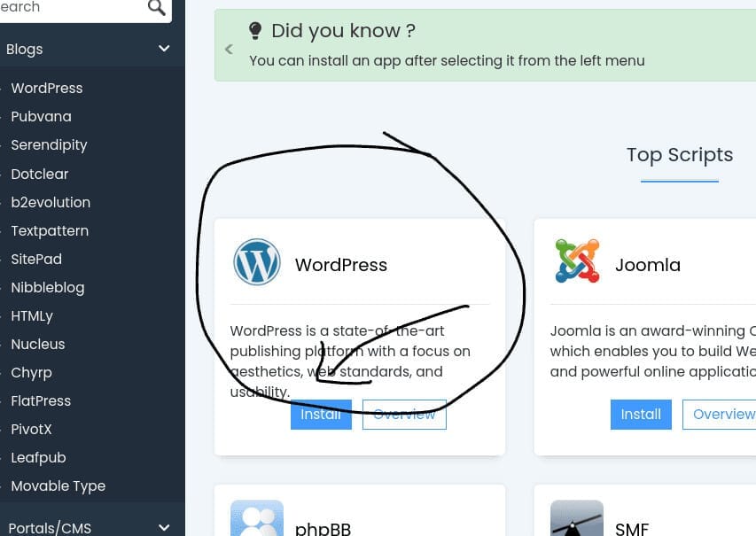Click the search magnifier icon

(157, 7)
